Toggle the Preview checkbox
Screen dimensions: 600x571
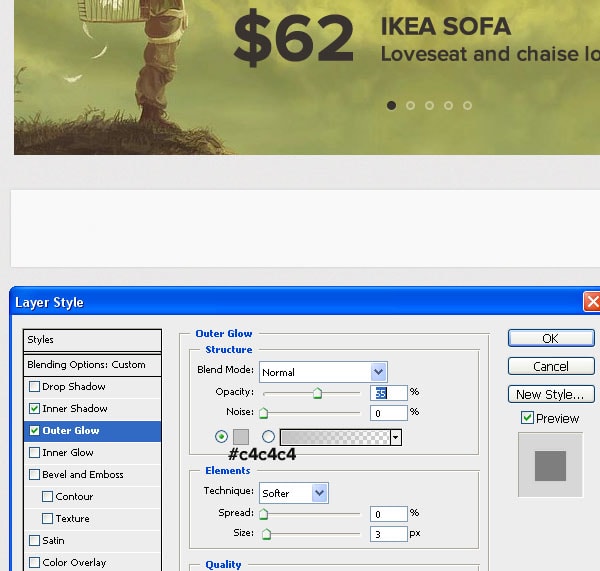(527, 418)
